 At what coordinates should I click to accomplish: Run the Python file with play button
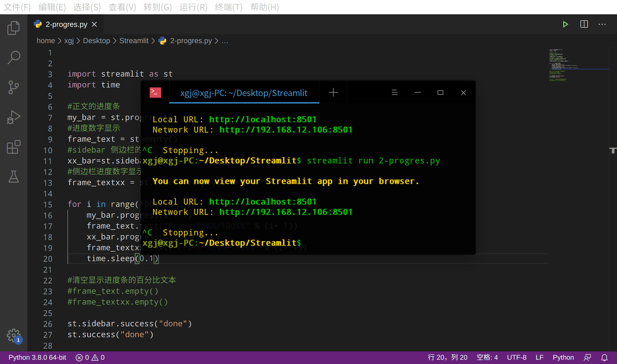coord(565,24)
